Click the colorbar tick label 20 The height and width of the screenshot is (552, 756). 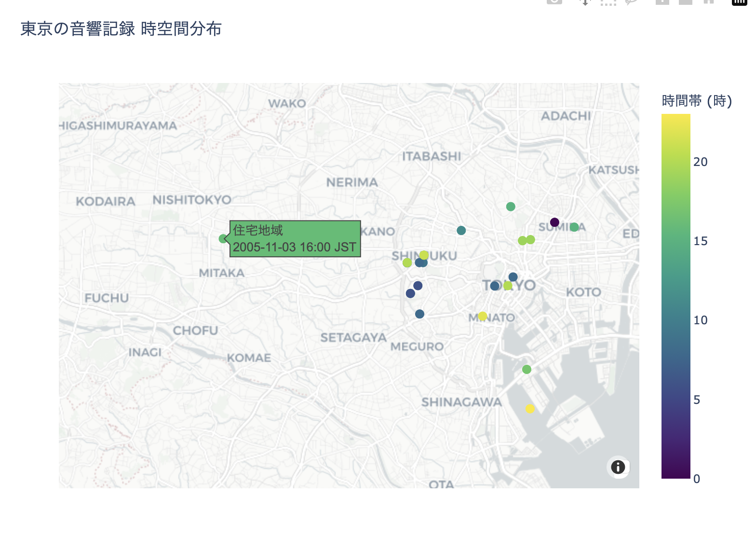[x=701, y=162]
